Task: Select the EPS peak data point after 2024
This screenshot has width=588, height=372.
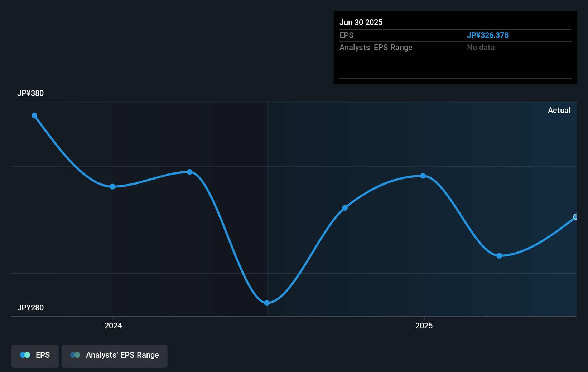Action: click(190, 172)
